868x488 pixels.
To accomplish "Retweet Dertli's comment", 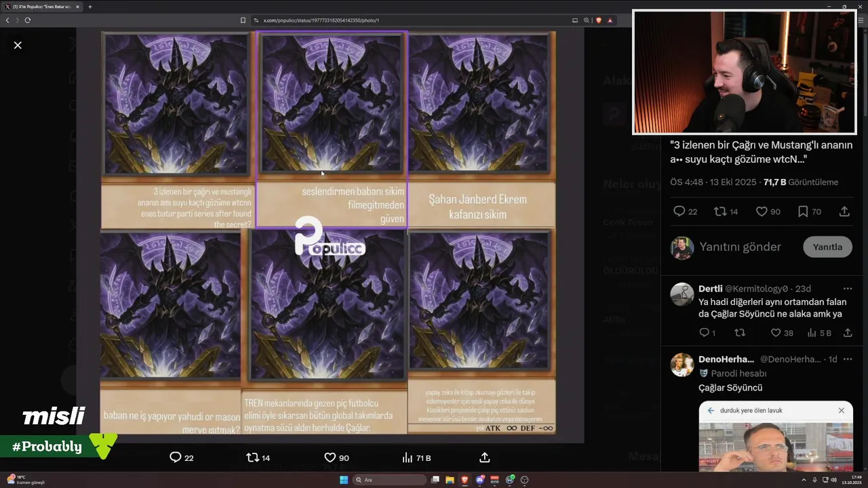I will (x=740, y=333).
